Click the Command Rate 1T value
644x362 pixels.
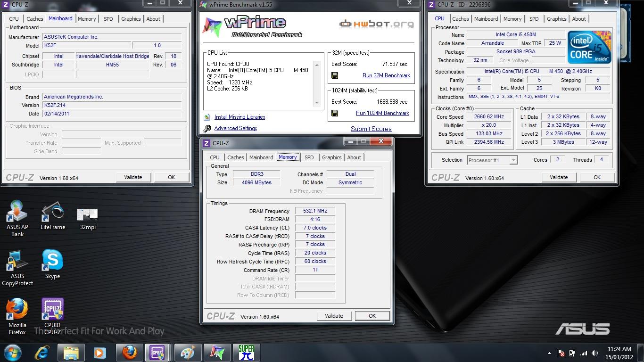(x=315, y=270)
